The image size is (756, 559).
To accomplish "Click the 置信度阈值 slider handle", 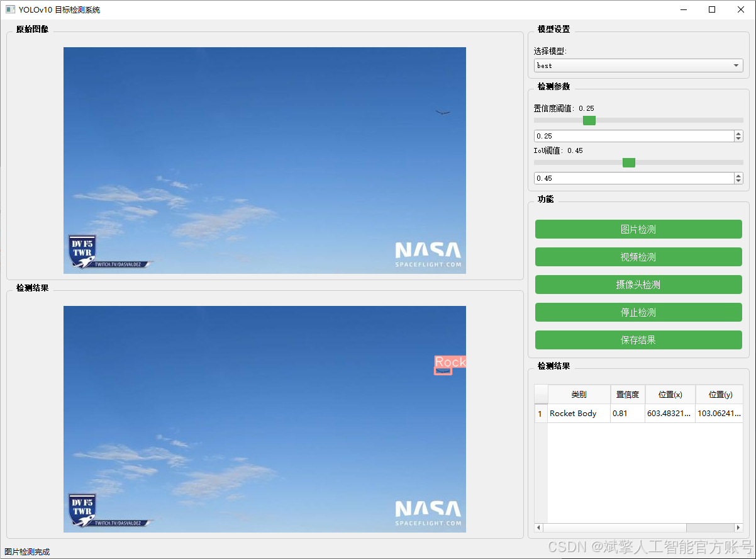I will (589, 120).
